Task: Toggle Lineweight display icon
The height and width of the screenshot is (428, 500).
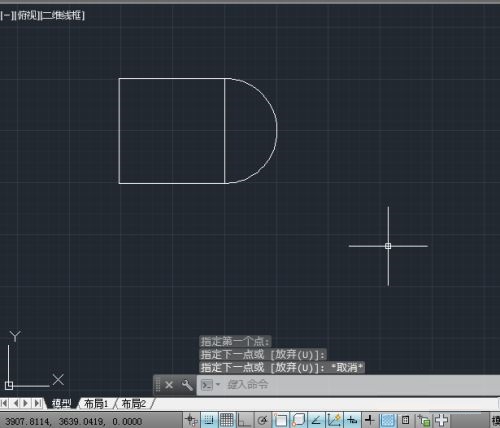Action: 370,420
